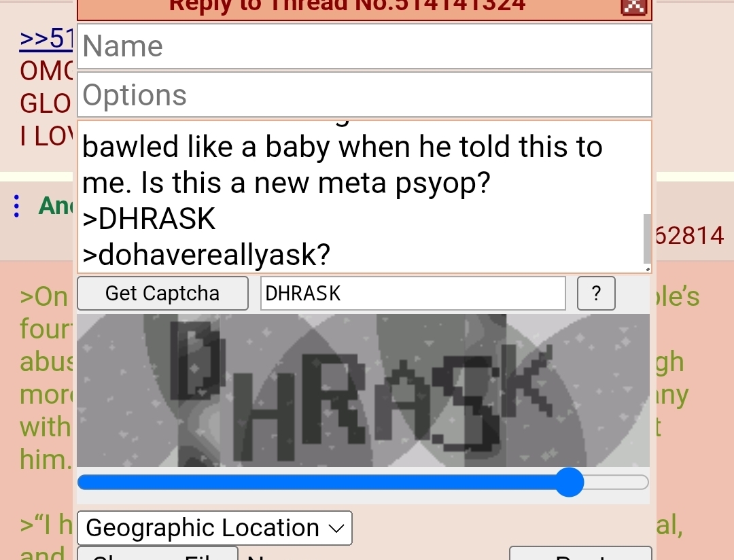The height and width of the screenshot is (560, 734).
Task: Request a new captcha with Get Captcha
Action: pyautogui.click(x=162, y=293)
